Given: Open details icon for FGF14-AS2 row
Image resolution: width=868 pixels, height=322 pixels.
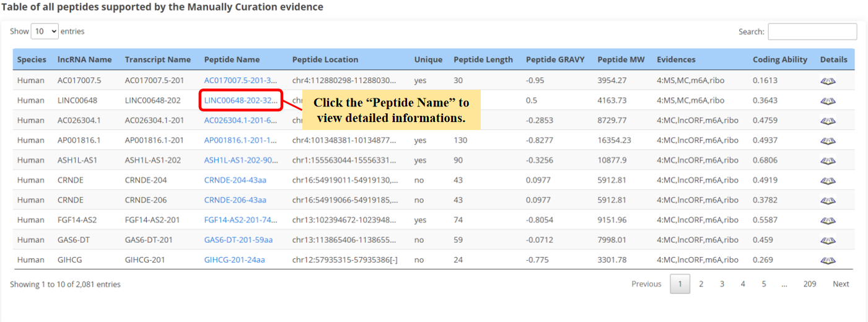Looking at the screenshot, I should tap(828, 220).
